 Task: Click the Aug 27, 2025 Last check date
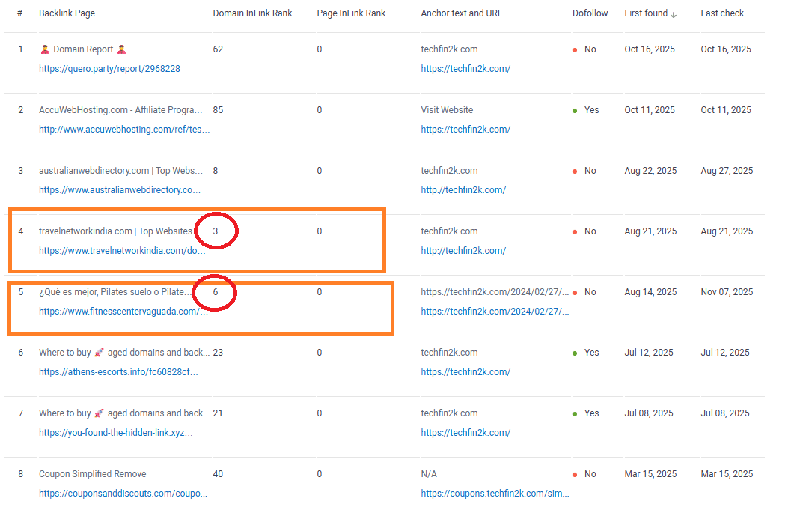click(x=727, y=171)
